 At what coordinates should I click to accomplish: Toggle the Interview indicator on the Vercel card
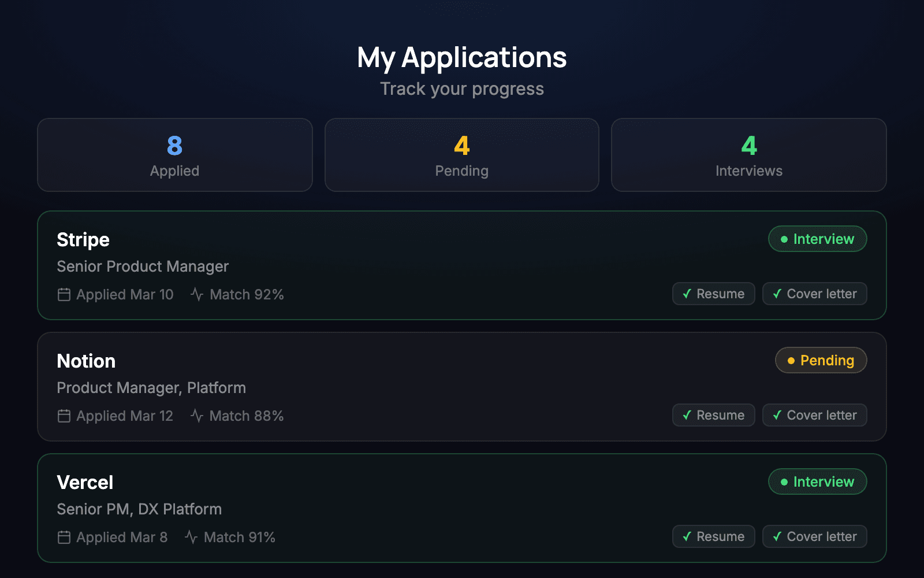(784, 481)
